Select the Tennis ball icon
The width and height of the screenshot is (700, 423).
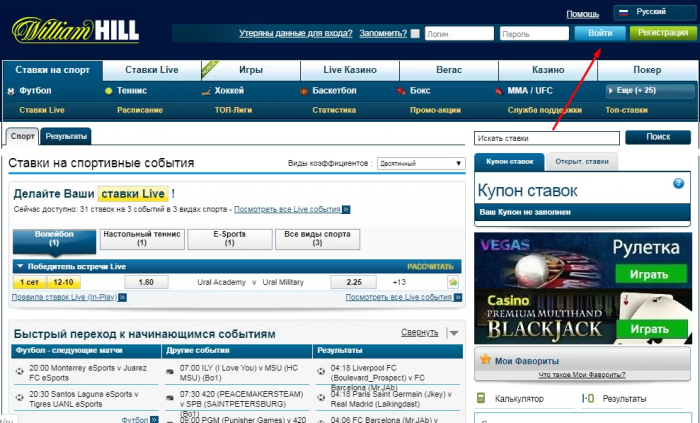pyautogui.click(x=108, y=91)
